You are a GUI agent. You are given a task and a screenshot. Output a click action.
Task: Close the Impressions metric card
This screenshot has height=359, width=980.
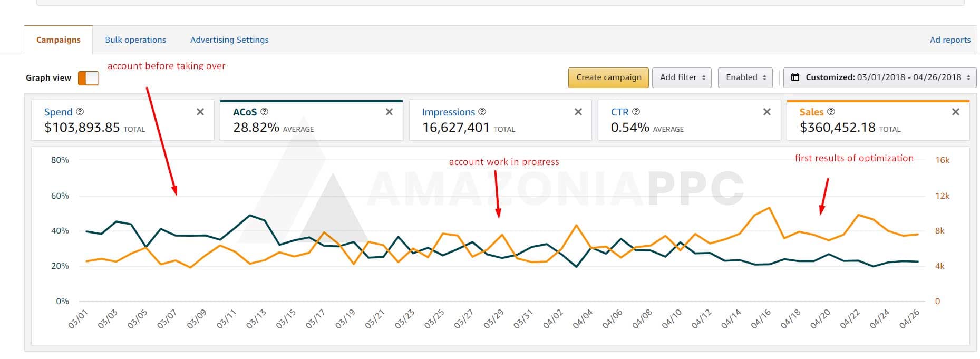(x=578, y=112)
